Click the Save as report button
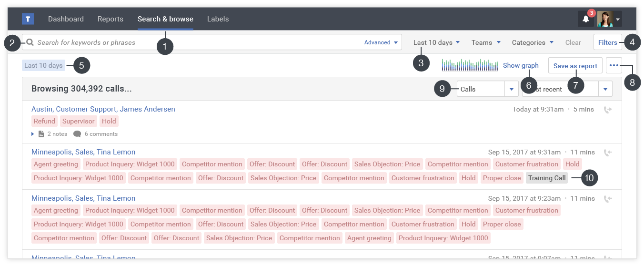Viewport: 644px width, 266px height. click(x=575, y=66)
